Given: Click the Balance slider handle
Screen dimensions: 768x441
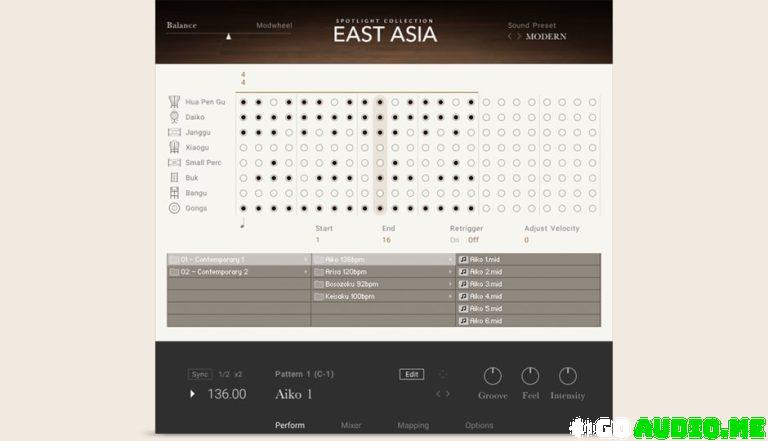Looking at the screenshot, I should [228, 37].
